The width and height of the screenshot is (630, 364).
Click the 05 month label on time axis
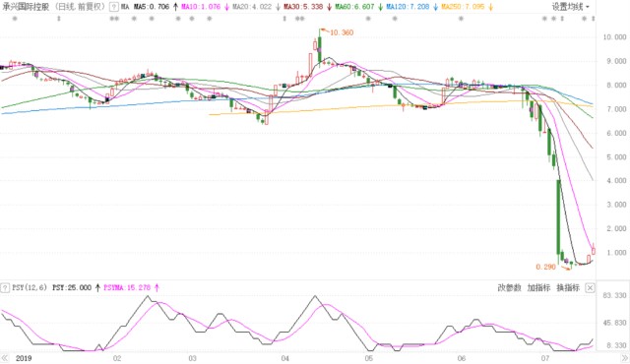coord(368,358)
